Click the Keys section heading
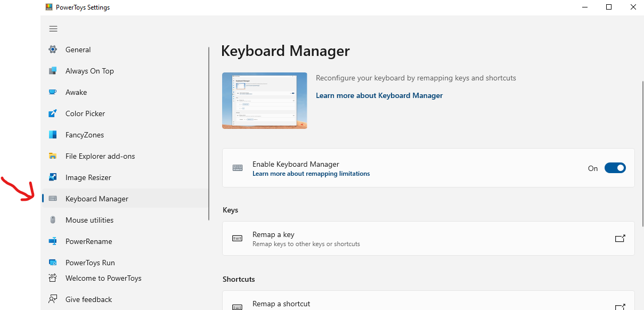This screenshot has height=310, width=644. (230, 210)
